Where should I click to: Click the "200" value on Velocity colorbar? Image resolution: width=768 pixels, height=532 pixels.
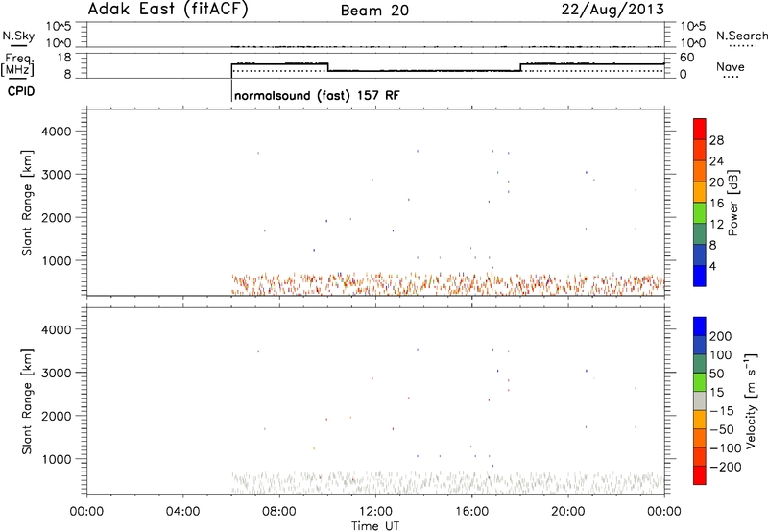(x=721, y=336)
